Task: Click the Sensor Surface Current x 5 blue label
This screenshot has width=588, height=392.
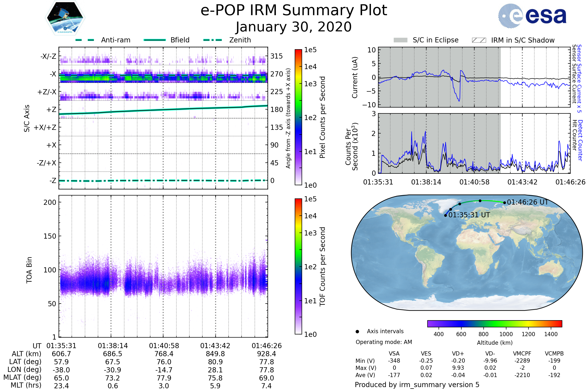Action: [x=579, y=78]
